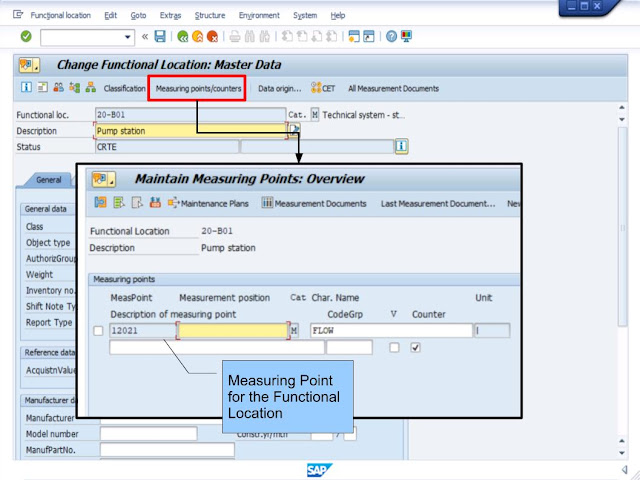
Task: Click All Measurement Documents button
Action: [x=393, y=88]
